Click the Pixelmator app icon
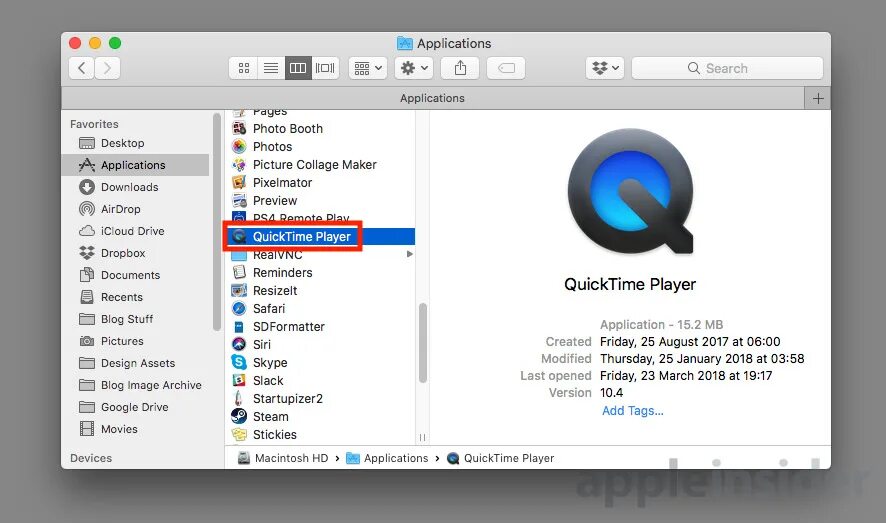Image resolution: width=886 pixels, height=523 pixels. click(239, 182)
